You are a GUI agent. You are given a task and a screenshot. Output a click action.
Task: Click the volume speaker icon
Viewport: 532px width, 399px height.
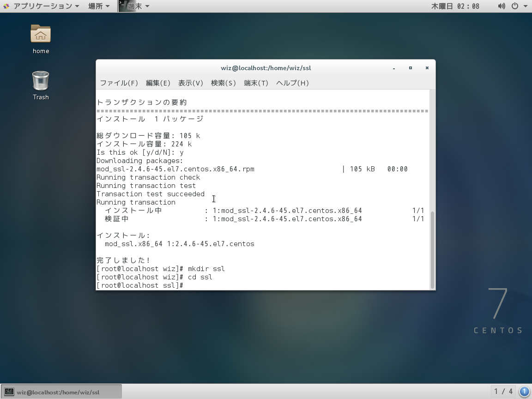click(501, 6)
